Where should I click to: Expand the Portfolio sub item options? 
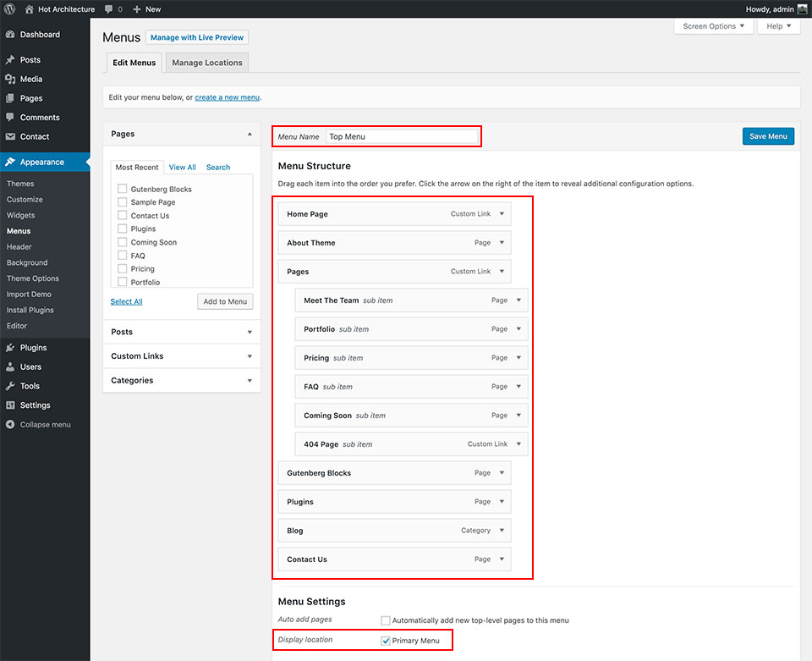(x=518, y=329)
